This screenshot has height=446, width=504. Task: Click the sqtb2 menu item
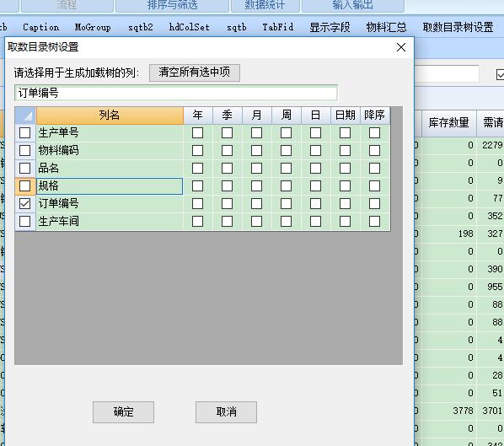coord(141,27)
